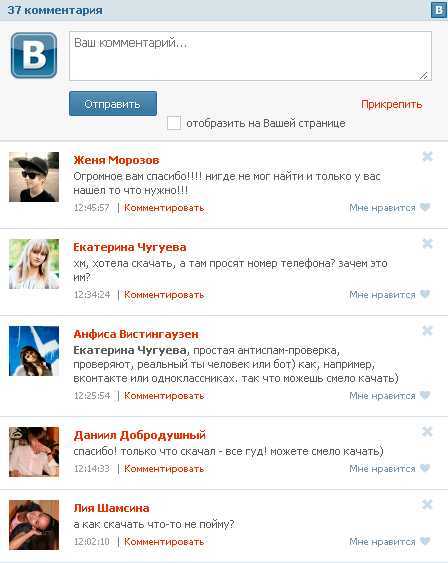Click 'Комментировать' under Екатерина Чугуева's comment
Image resolution: width=448 pixels, height=563 pixels.
coord(164,295)
